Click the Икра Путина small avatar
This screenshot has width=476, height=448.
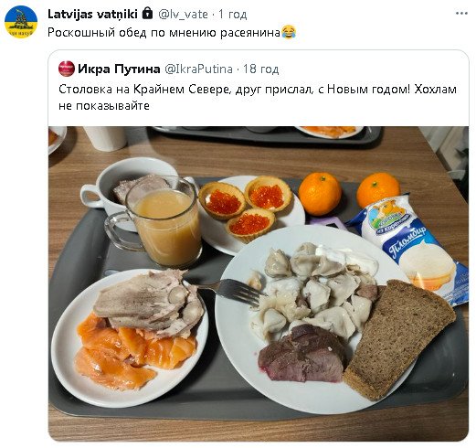[67, 69]
